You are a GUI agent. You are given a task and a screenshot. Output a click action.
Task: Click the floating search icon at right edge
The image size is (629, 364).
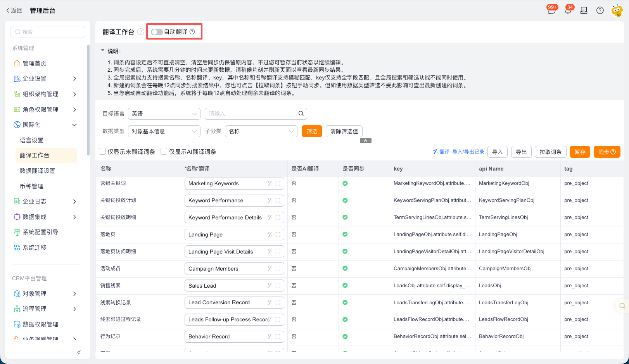622,306
